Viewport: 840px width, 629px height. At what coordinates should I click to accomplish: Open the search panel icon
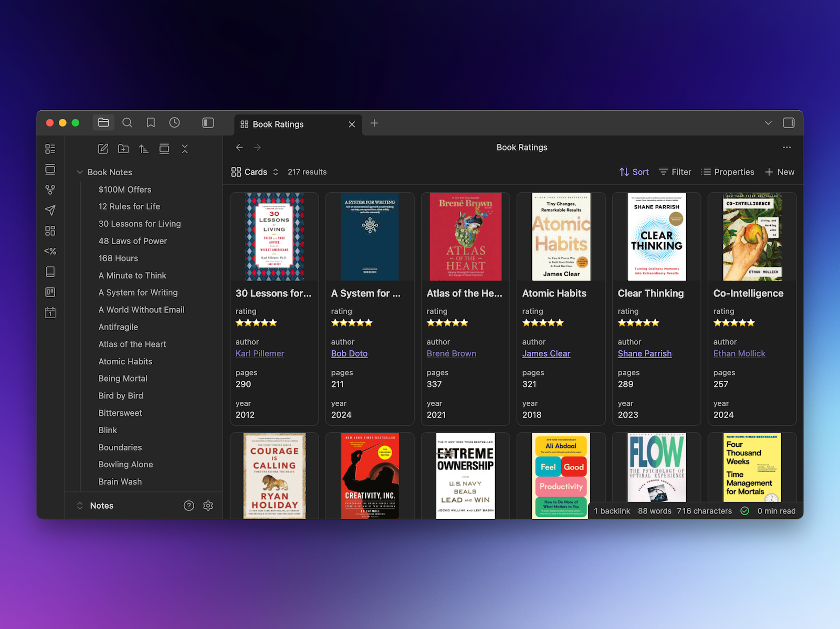click(x=127, y=123)
